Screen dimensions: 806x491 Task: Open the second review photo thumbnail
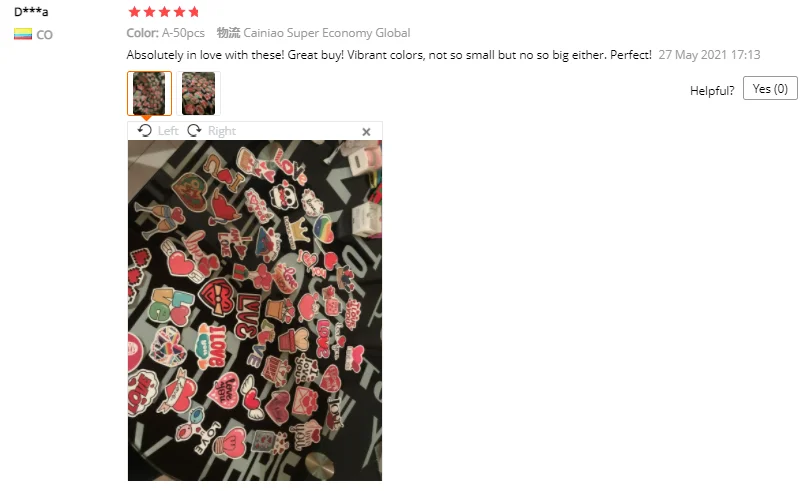point(198,93)
